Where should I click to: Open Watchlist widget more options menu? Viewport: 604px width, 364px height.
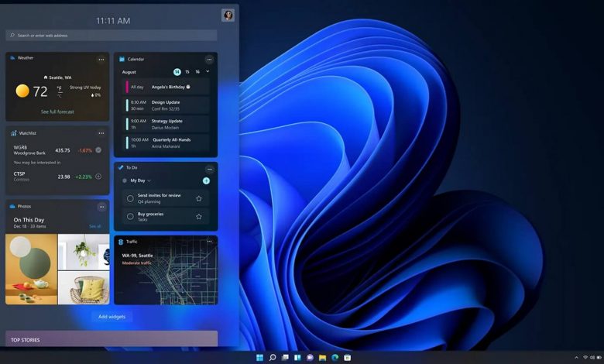(x=101, y=133)
